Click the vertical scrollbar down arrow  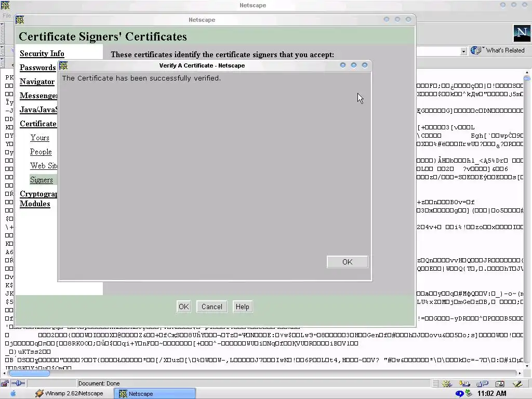527,366
